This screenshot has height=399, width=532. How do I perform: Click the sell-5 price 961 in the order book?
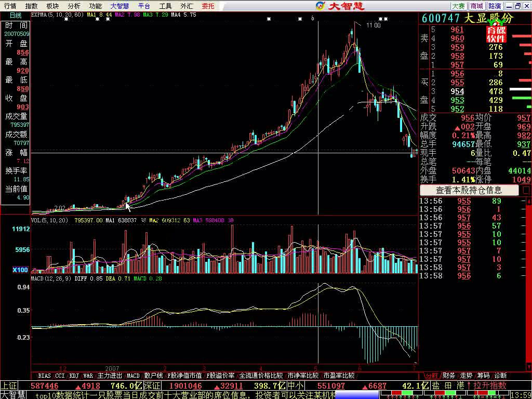click(x=457, y=30)
